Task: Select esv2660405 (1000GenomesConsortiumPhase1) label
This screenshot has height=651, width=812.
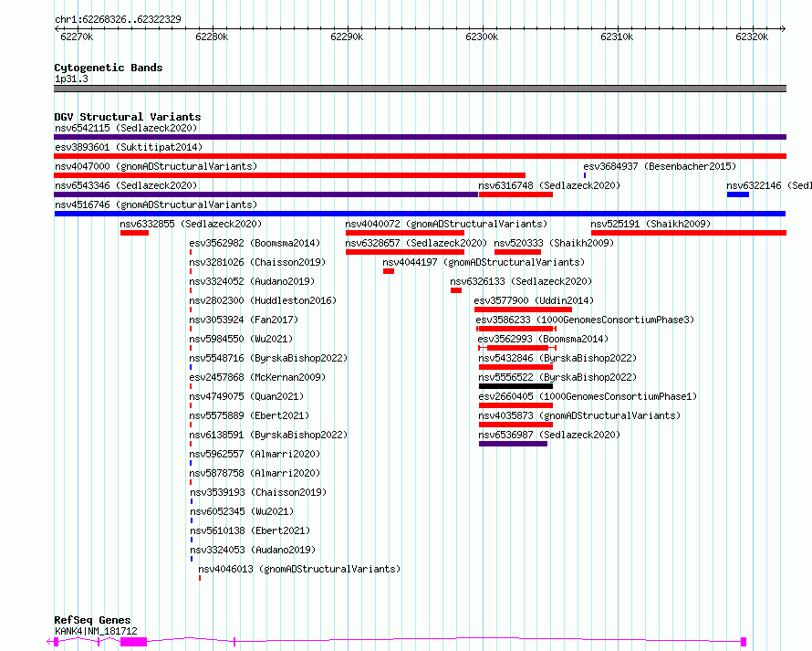Action: click(588, 396)
